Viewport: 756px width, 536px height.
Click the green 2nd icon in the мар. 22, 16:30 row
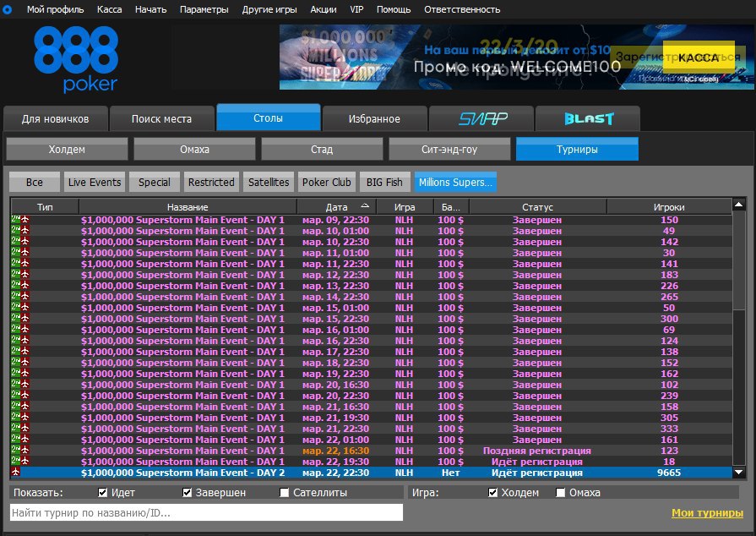15,450
